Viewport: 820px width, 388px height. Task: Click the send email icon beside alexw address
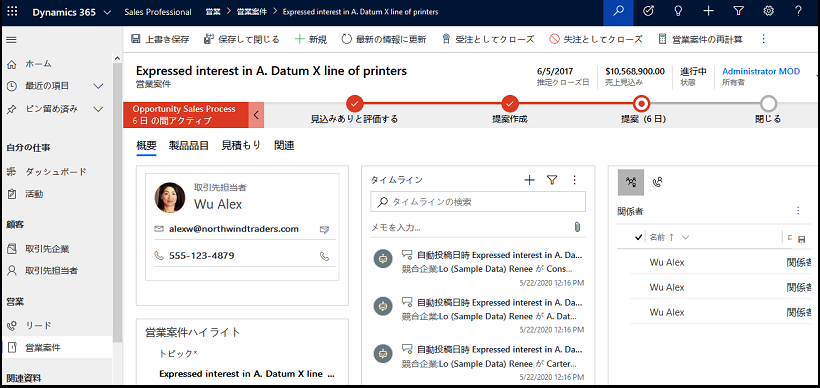(324, 229)
